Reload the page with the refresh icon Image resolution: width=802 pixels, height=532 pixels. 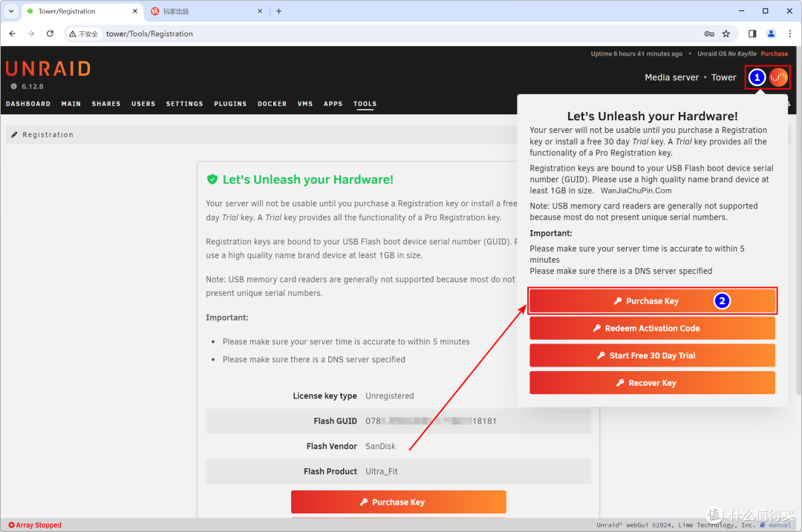[x=50, y=33]
